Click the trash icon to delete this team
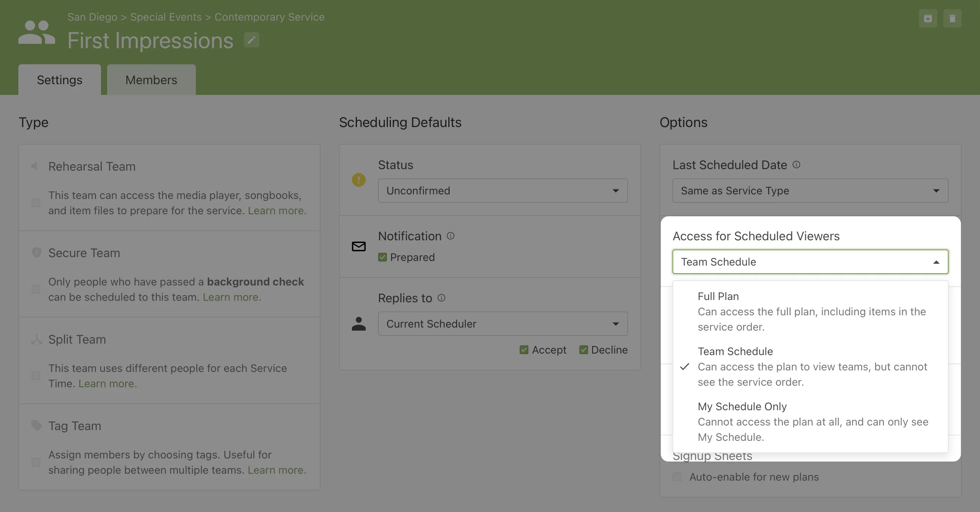This screenshot has width=980, height=512. [x=953, y=18]
